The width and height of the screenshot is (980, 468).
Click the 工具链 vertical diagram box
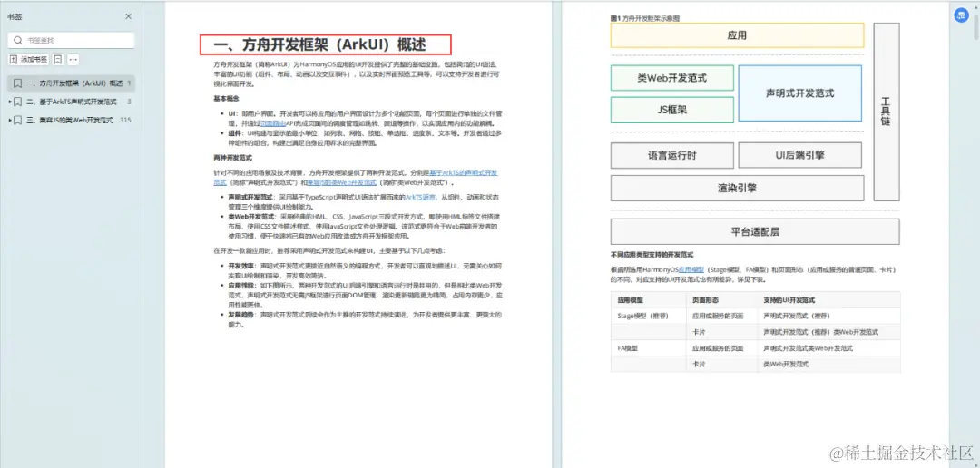(887, 112)
